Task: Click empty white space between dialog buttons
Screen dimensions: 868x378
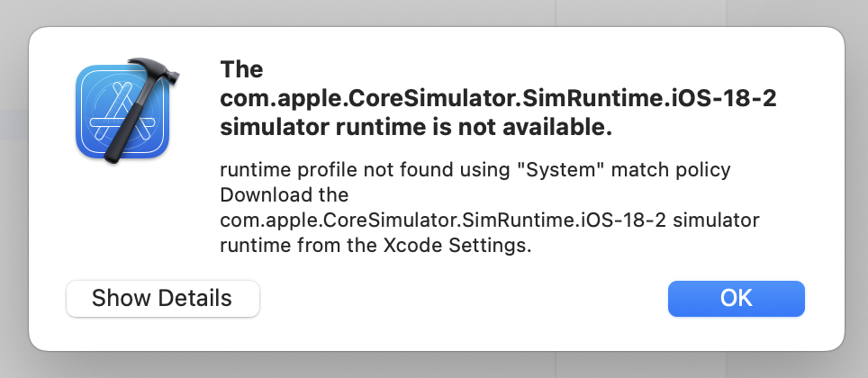Action: [463, 299]
